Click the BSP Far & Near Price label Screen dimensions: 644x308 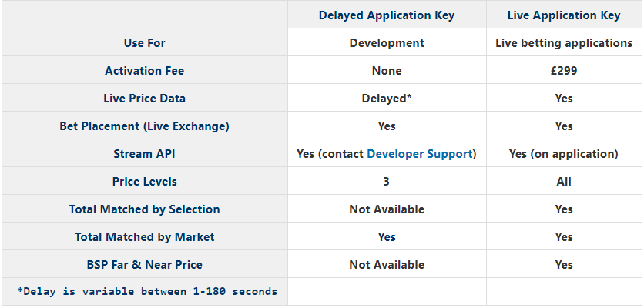click(145, 265)
